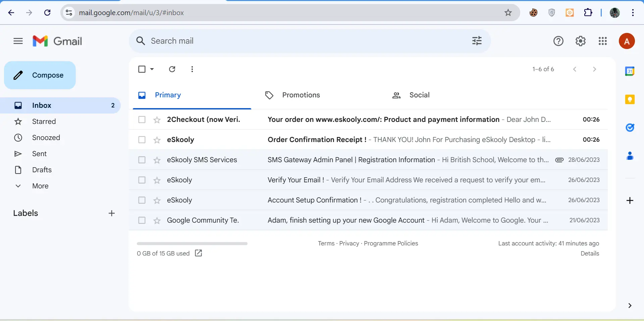Open Settings gear icon
The width and height of the screenshot is (644, 321).
pyautogui.click(x=581, y=41)
